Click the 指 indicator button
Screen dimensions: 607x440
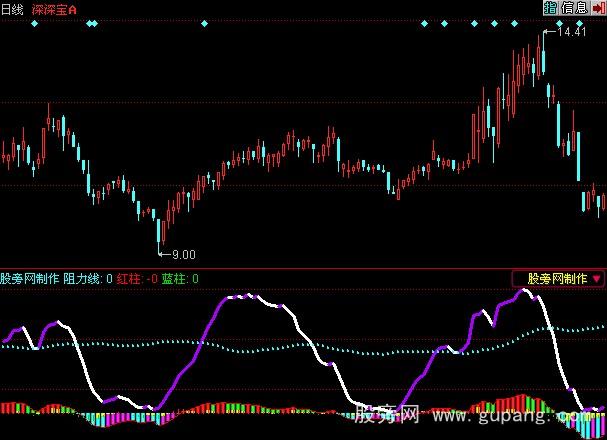coord(550,8)
